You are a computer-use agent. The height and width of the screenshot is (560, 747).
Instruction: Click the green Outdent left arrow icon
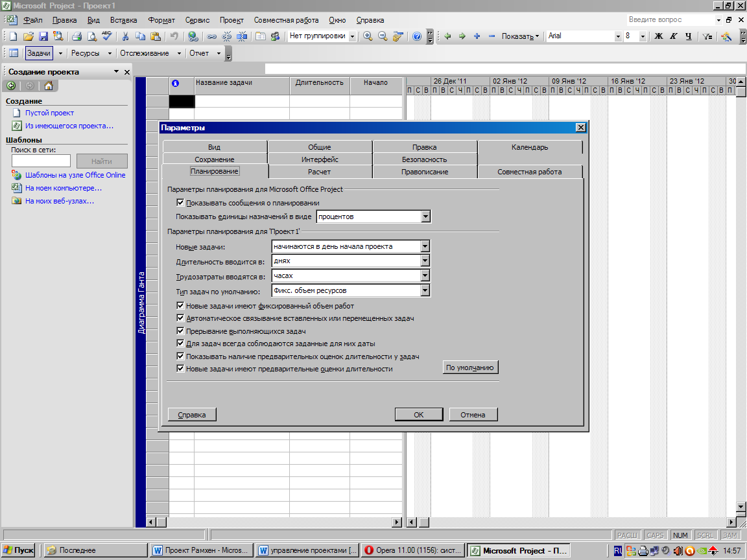pyautogui.click(x=447, y=36)
